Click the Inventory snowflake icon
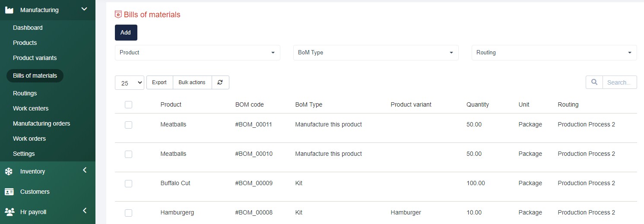The image size is (644, 224). [9, 171]
